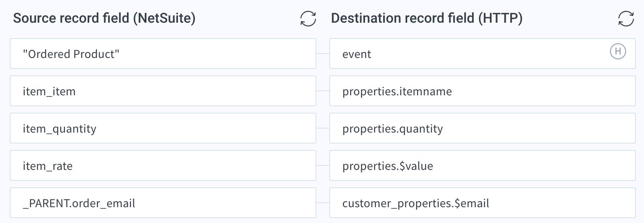This screenshot has width=644, height=223.
Task: Click the Destination record field (HTTP) heading
Action: tap(427, 18)
